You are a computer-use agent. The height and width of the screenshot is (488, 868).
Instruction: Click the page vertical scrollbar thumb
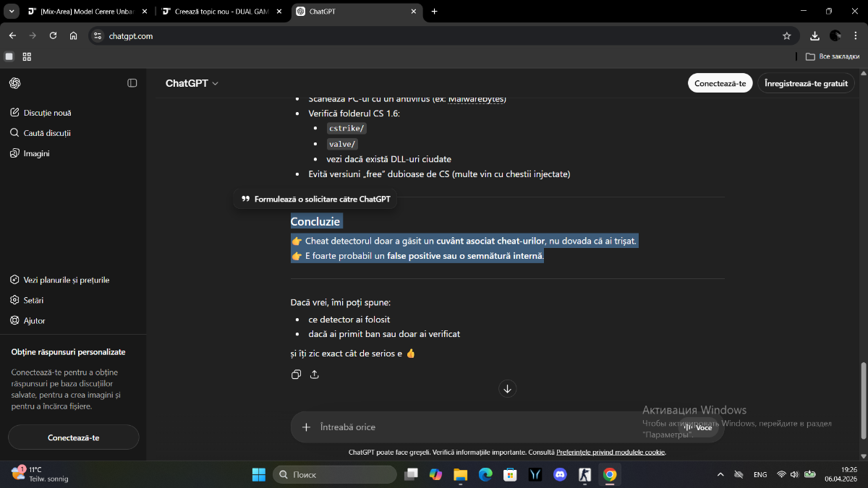click(862, 400)
